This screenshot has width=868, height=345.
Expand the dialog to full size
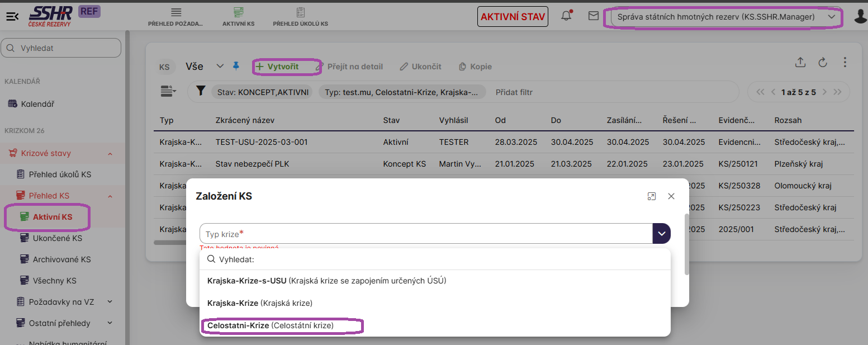point(651,196)
